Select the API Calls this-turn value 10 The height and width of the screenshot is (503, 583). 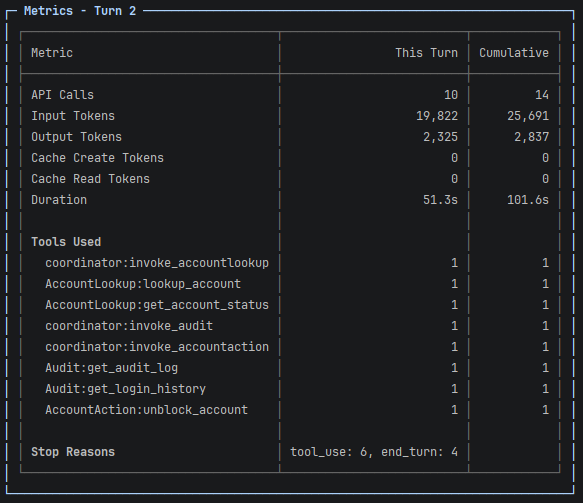click(x=451, y=95)
